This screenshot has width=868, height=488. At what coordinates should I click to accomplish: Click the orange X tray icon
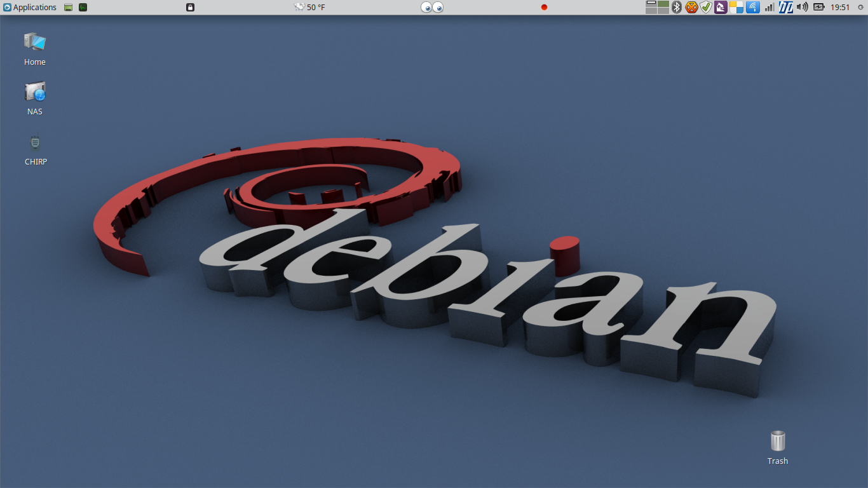(692, 8)
